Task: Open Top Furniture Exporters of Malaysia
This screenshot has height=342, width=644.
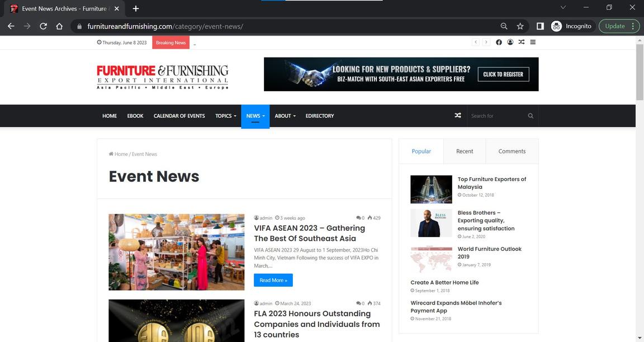Action: click(x=491, y=183)
